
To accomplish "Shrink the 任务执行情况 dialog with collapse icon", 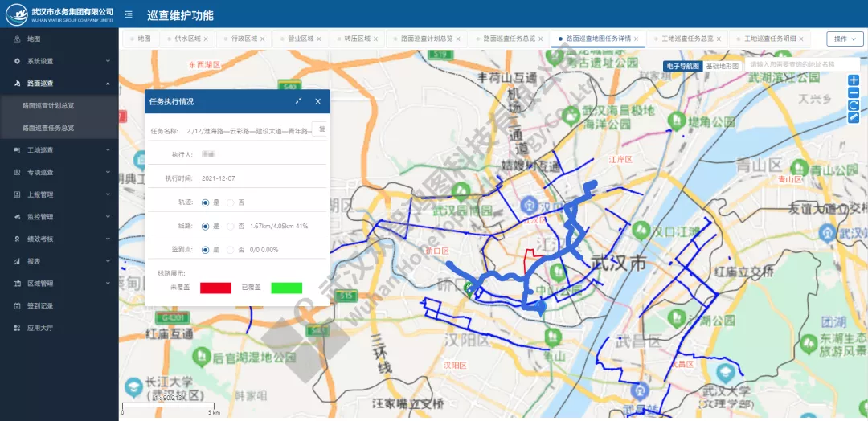I will (x=299, y=101).
